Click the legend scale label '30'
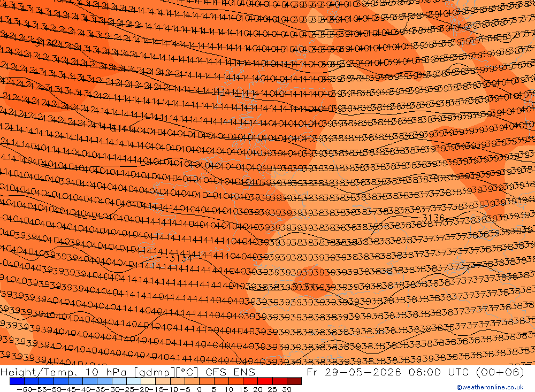This screenshot has height=392, width=535. (287, 389)
